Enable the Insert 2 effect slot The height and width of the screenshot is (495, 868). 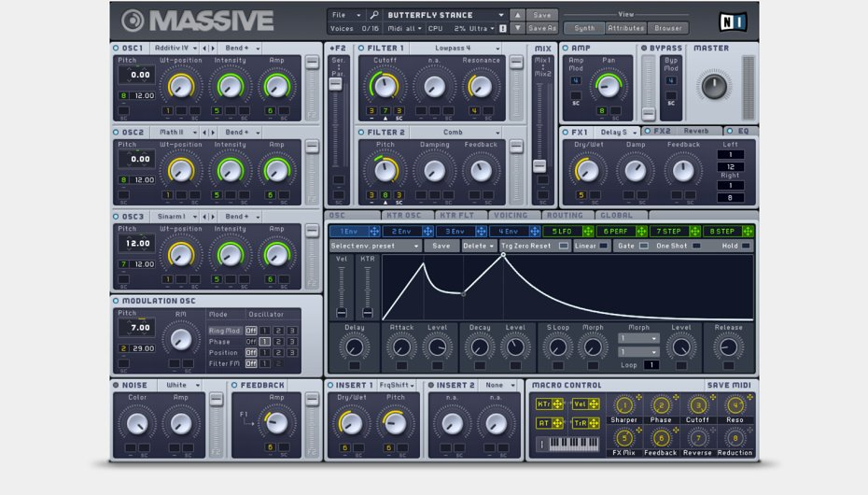click(431, 385)
